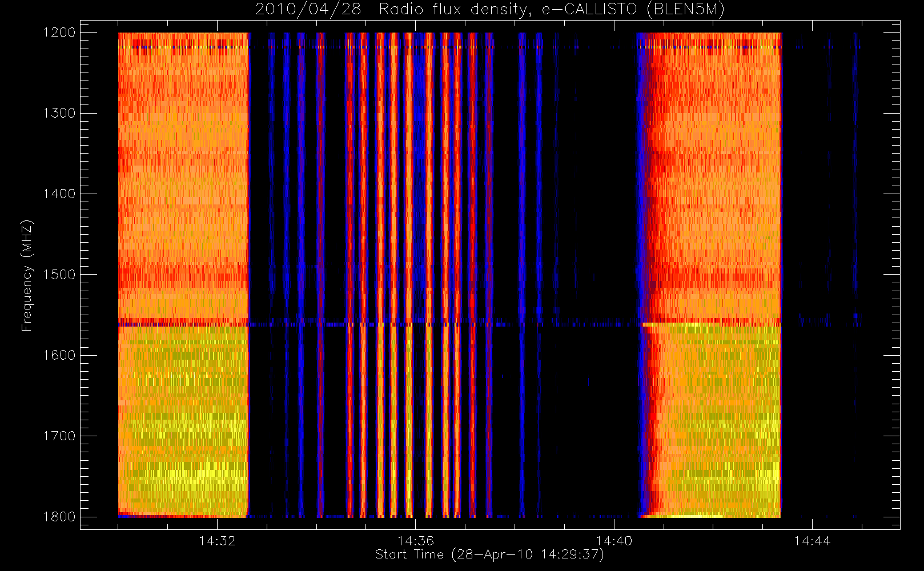Click the 'Start Time (28-Apr-10 14:29:37)' label

[489, 554]
